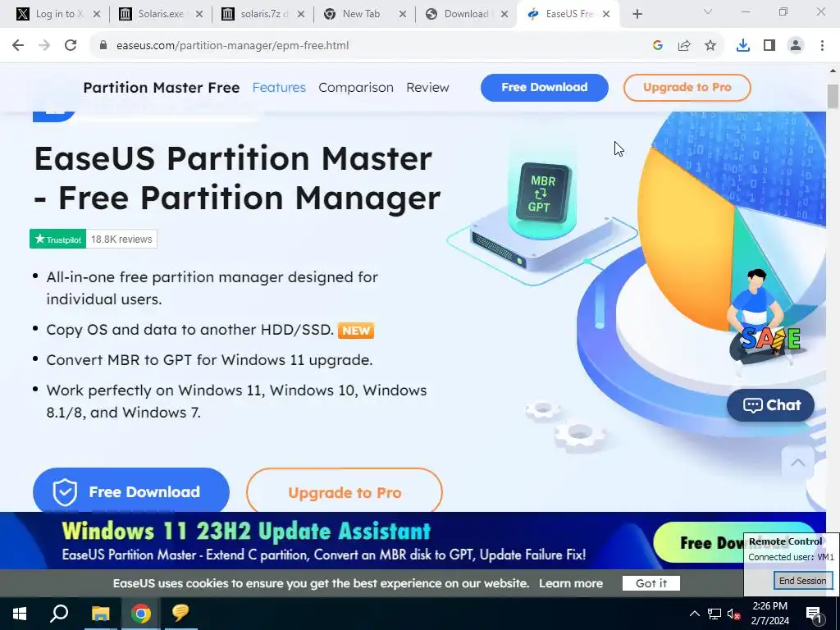Share this page via share icon
This screenshot has width=840, height=630.
[684, 46]
